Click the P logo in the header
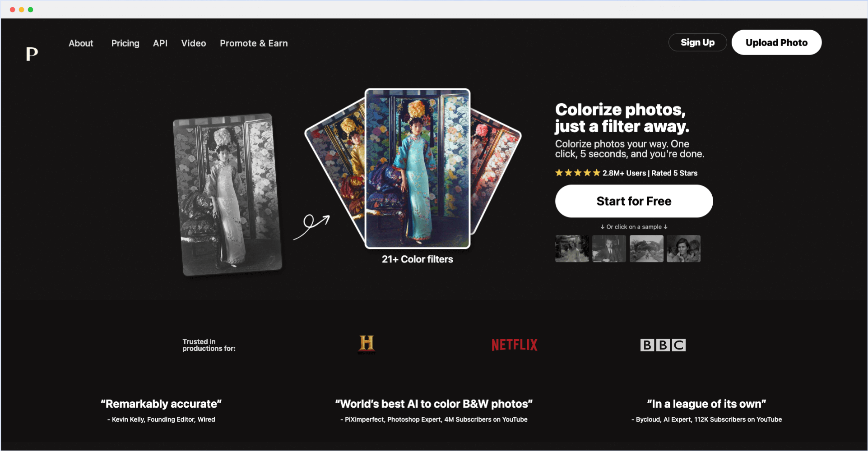The width and height of the screenshot is (868, 451). (x=32, y=54)
